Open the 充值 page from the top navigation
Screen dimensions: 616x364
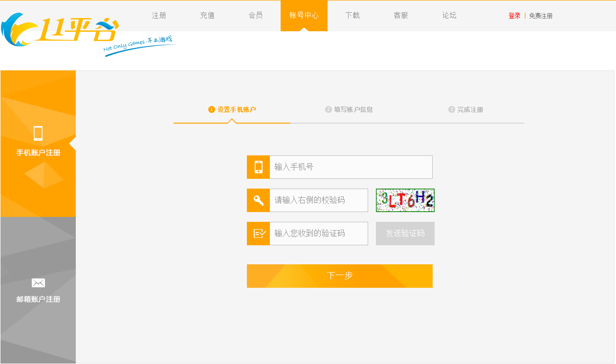207,15
